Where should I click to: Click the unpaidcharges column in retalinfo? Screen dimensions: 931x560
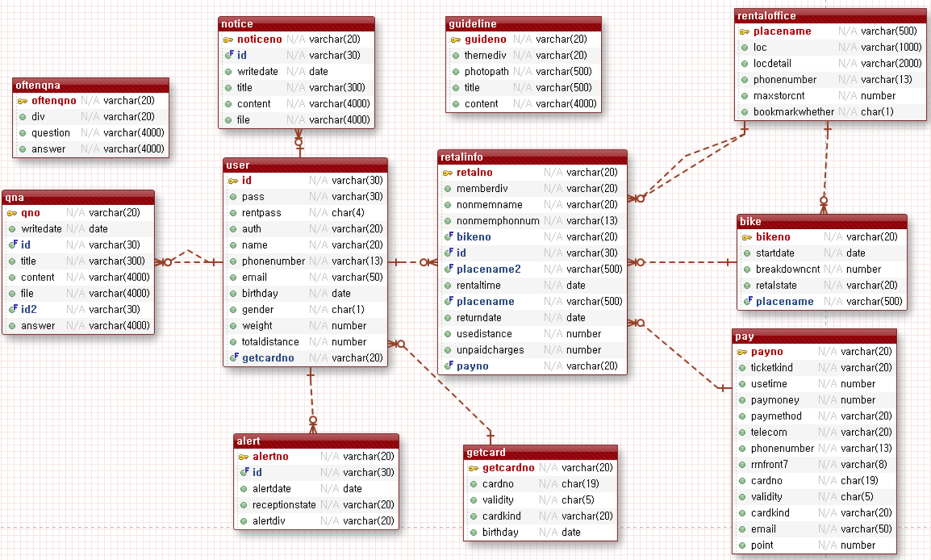(x=532, y=350)
